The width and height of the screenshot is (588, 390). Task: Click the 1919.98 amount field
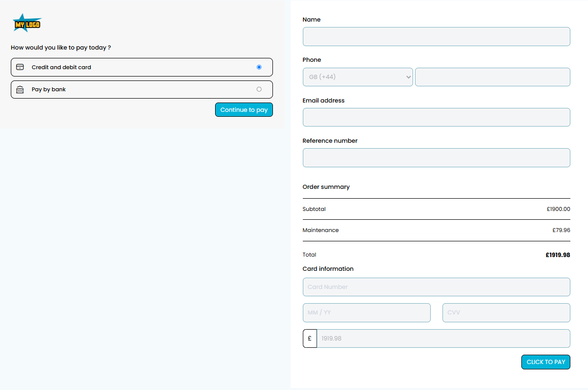pyautogui.click(x=443, y=338)
